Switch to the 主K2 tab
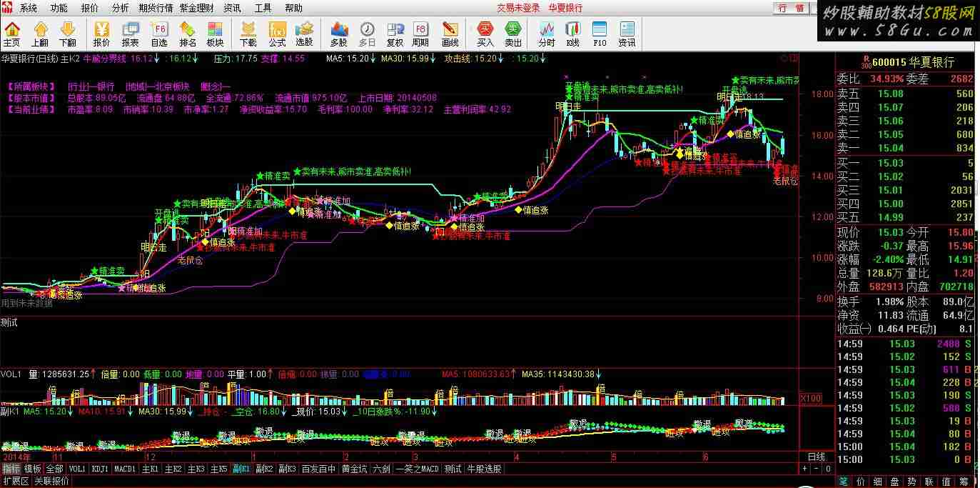The image size is (980, 488). click(173, 469)
